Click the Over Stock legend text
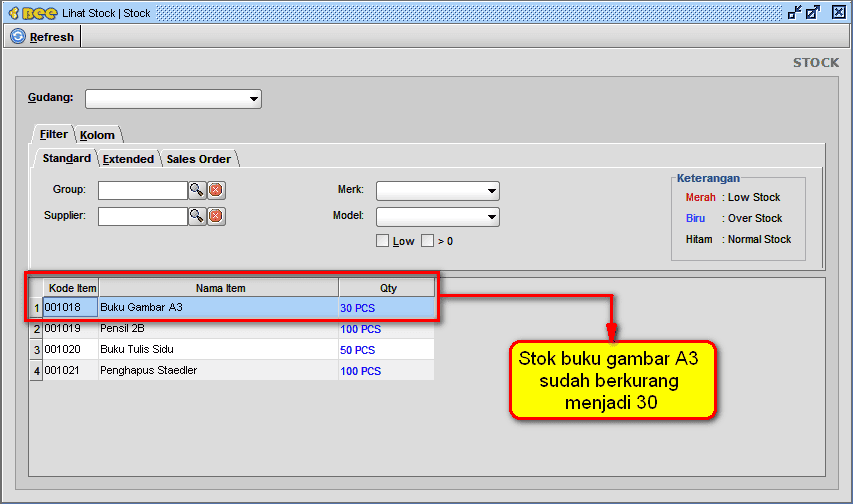The height and width of the screenshot is (504, 853). pos(755,218)
